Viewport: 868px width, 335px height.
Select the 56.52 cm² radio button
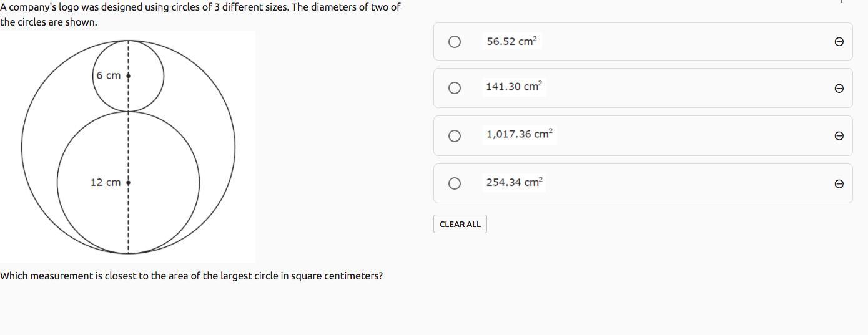(x=455, y=42)
